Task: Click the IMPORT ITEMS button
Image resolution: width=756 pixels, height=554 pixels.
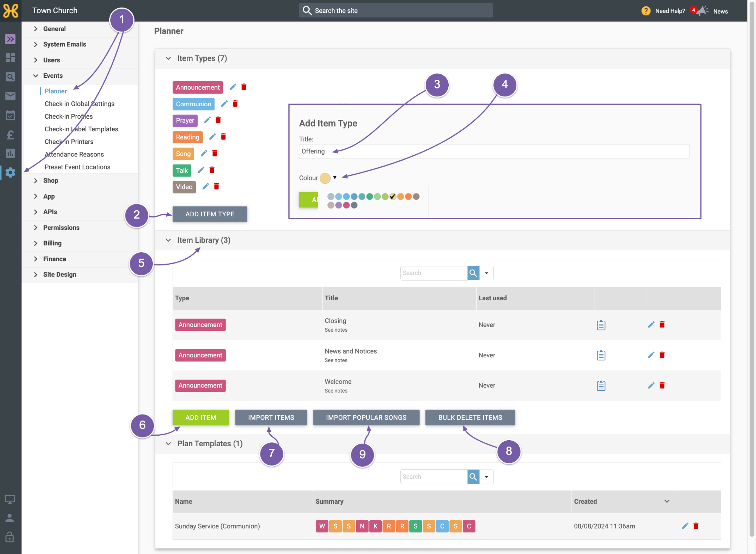Action: click(271, 417)
